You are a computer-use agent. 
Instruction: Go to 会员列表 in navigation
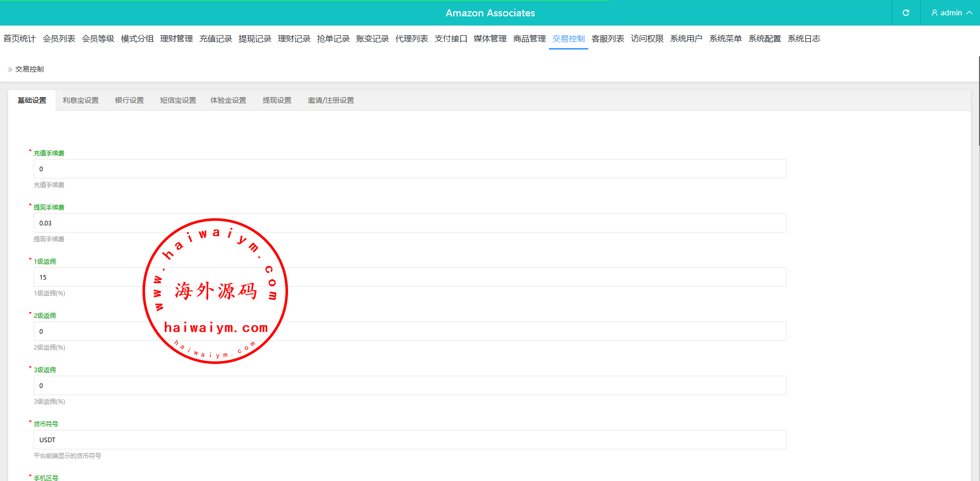(x=59, y=39)
